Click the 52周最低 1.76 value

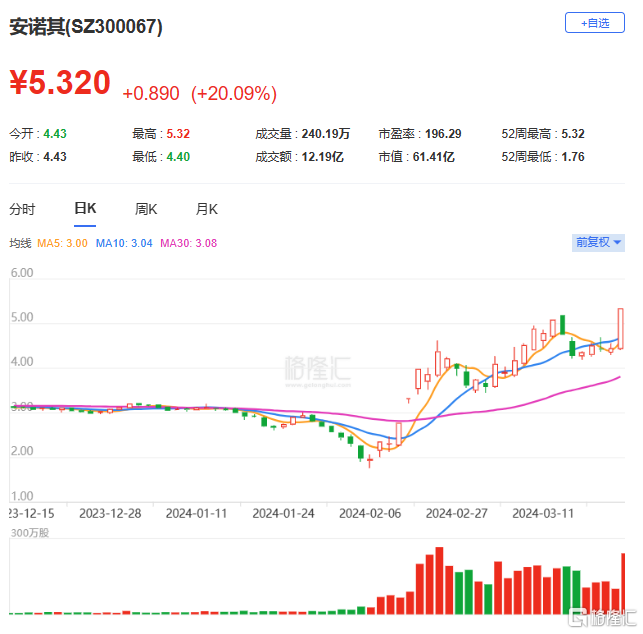pos(572,157)
